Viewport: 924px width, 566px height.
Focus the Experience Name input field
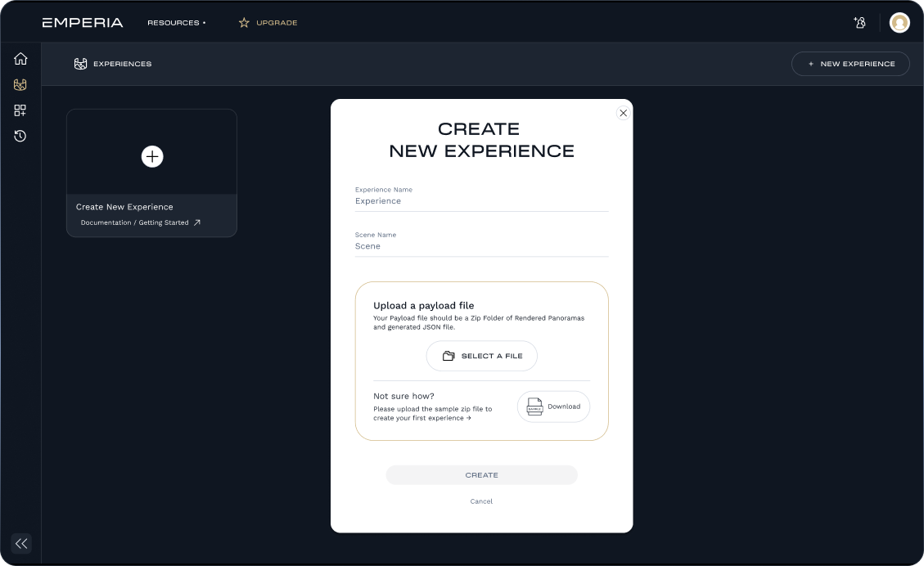tap(481, 201)
